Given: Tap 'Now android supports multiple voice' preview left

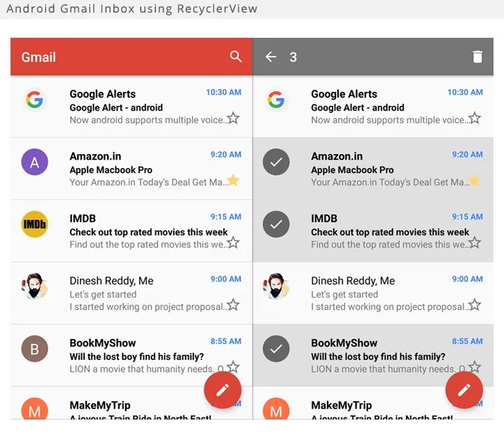Looking at the screenshot, I should (x=148, y=120).
